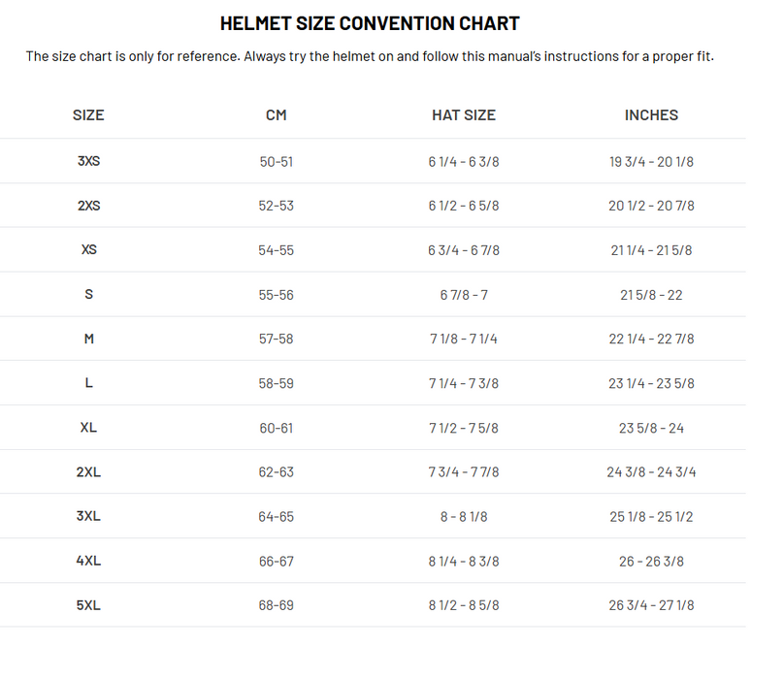Click the HELMET SIZE CONVENTION CHART heading
This screenshot has width=784, height=679.
click(x=370, y=23)
